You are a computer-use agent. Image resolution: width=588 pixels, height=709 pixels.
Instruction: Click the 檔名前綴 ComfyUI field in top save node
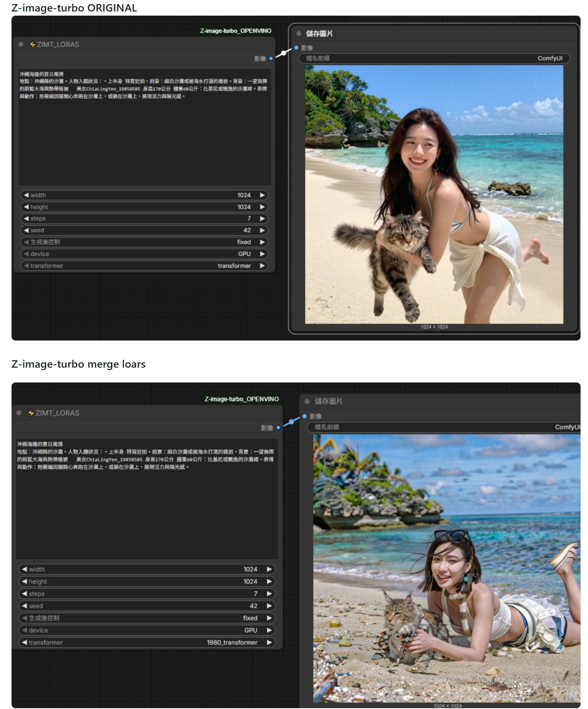click(x=434, y=58)
